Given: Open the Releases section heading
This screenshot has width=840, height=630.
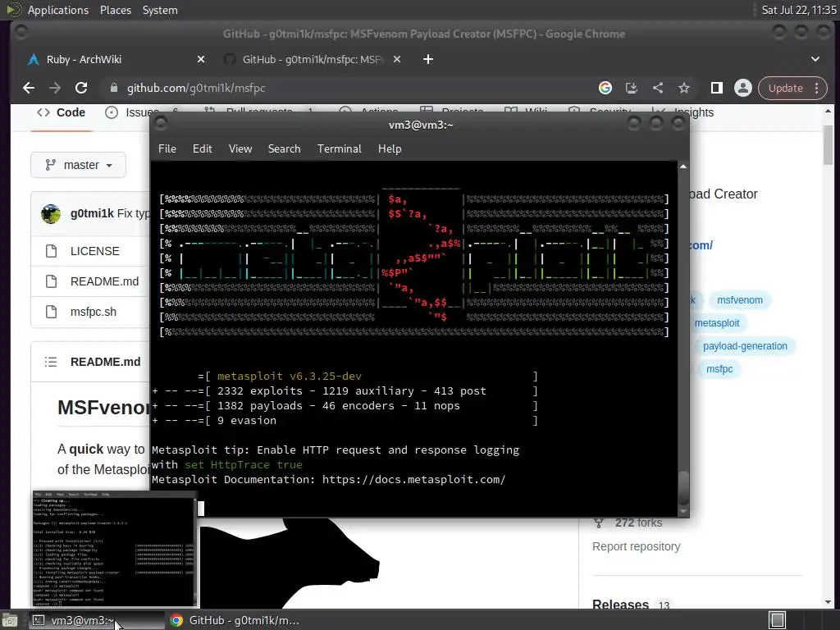Looking at the screenshot, I should click(x=620, y=605).
